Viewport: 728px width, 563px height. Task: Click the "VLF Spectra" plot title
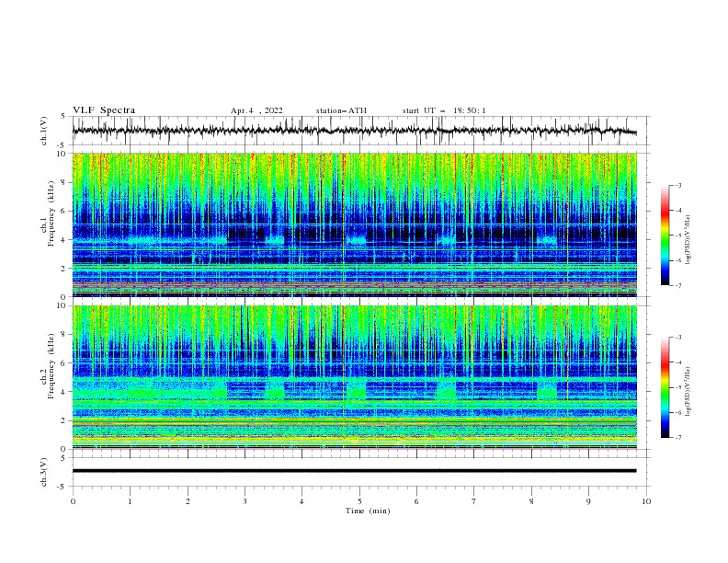(104, 110)
